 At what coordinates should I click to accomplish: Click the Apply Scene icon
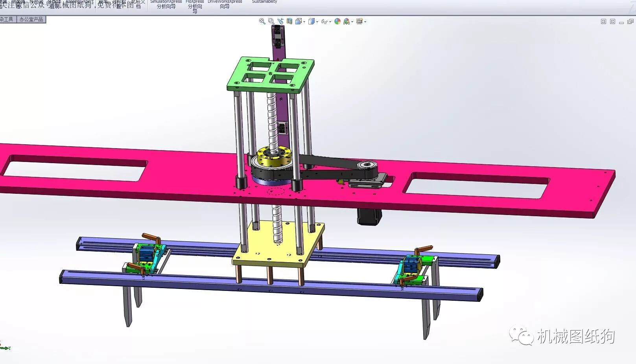pos(347,22)
